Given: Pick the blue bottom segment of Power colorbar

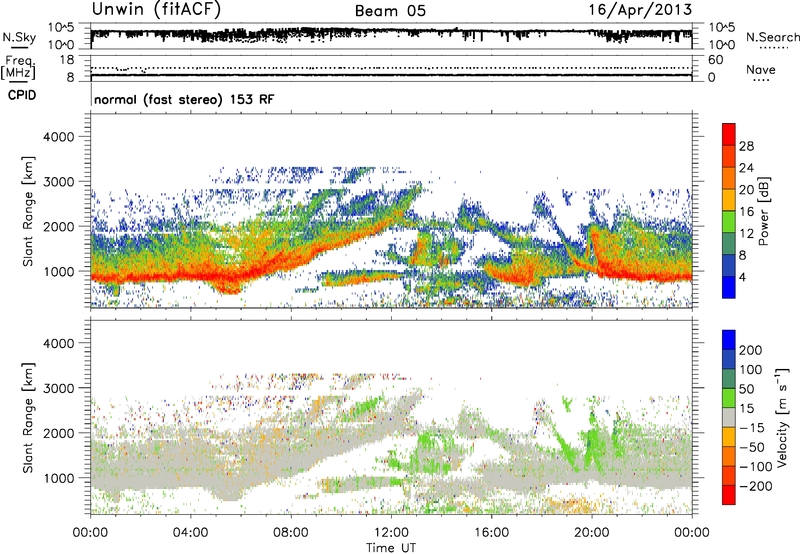Looking at the screenshot, I should (x=729, y=288).
